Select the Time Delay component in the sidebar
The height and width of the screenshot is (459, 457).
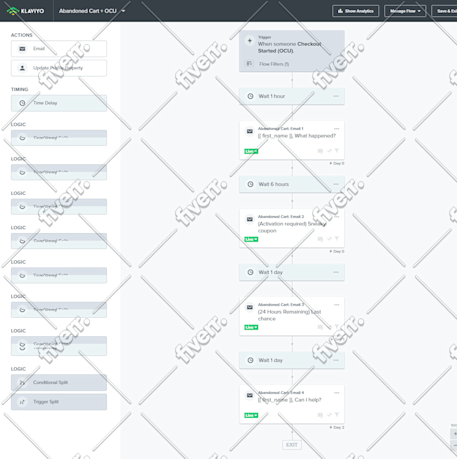click(59, 103)
